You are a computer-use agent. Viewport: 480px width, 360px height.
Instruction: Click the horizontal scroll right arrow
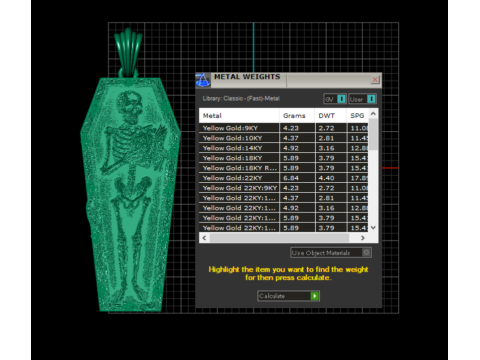coord(363,238)
